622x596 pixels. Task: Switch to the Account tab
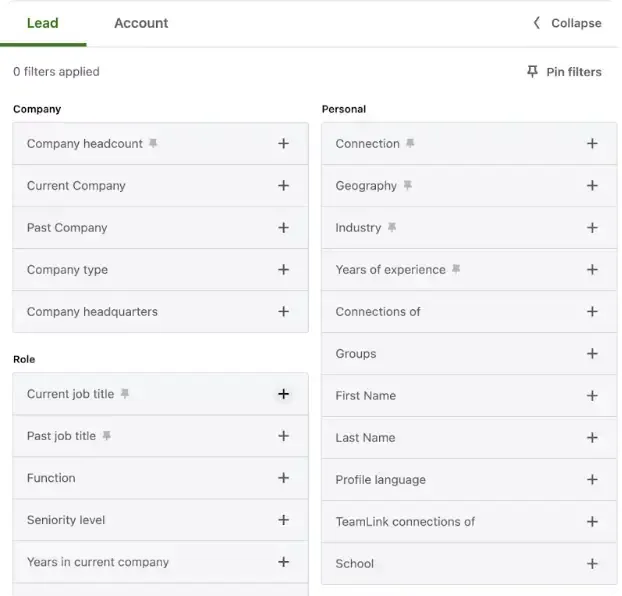(x=141, y=23)
